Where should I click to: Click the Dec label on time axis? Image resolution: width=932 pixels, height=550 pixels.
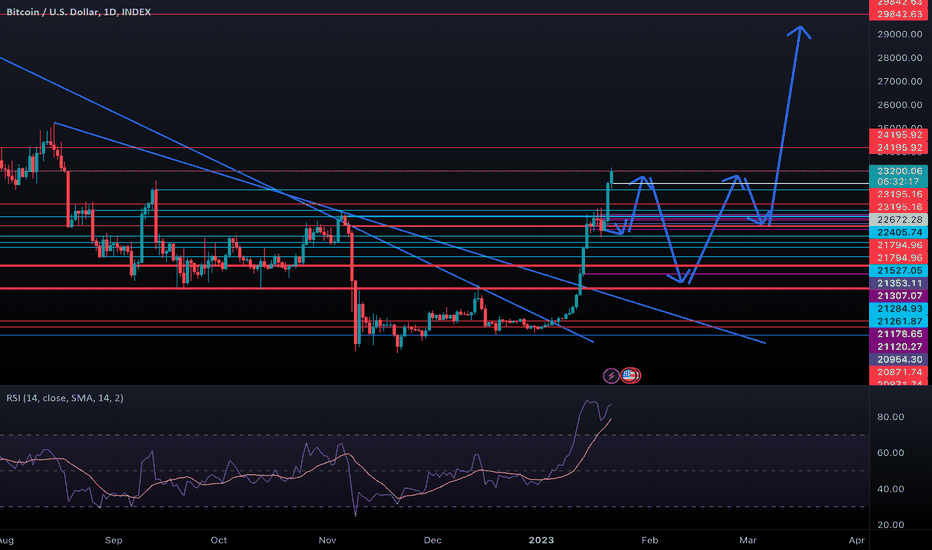pos(432,540)
